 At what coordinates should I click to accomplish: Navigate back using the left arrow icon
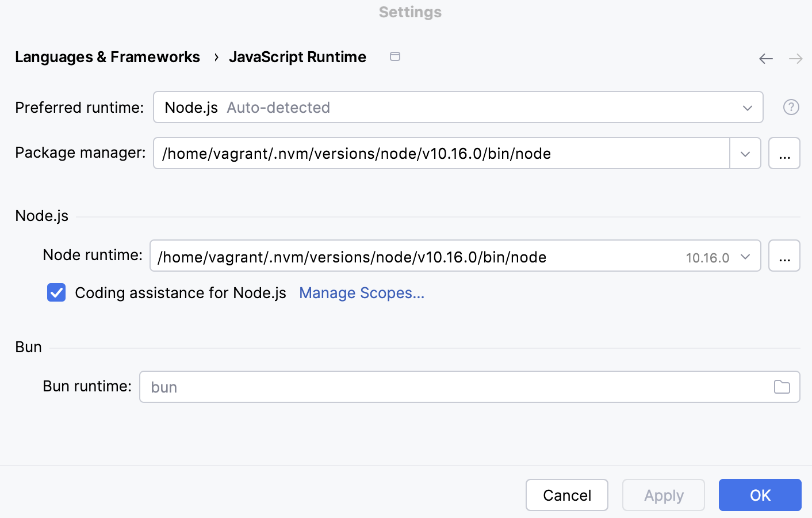click(x=766, y=58)
